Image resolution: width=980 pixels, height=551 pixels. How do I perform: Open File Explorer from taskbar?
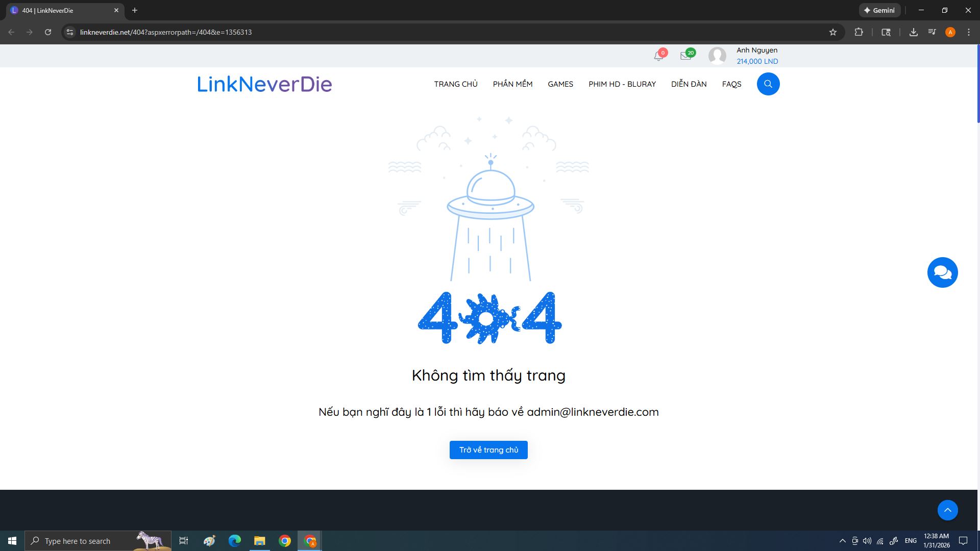point(260,541)
